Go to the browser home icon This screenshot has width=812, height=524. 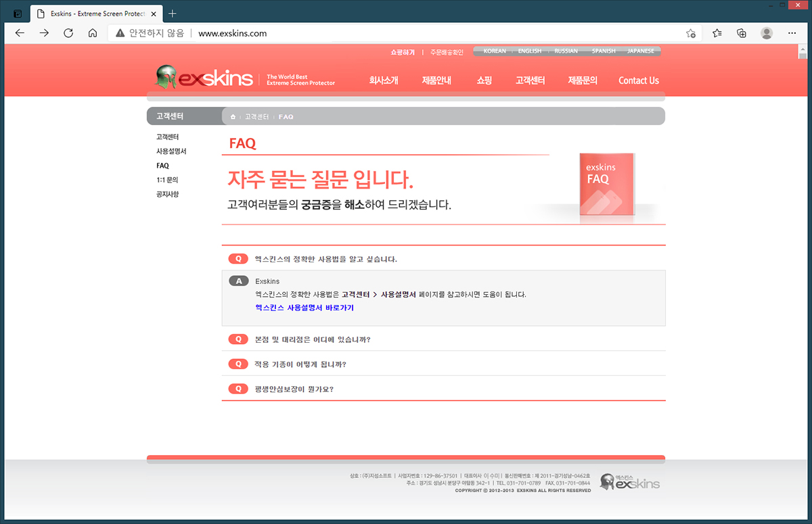click(x=93, y=33)
